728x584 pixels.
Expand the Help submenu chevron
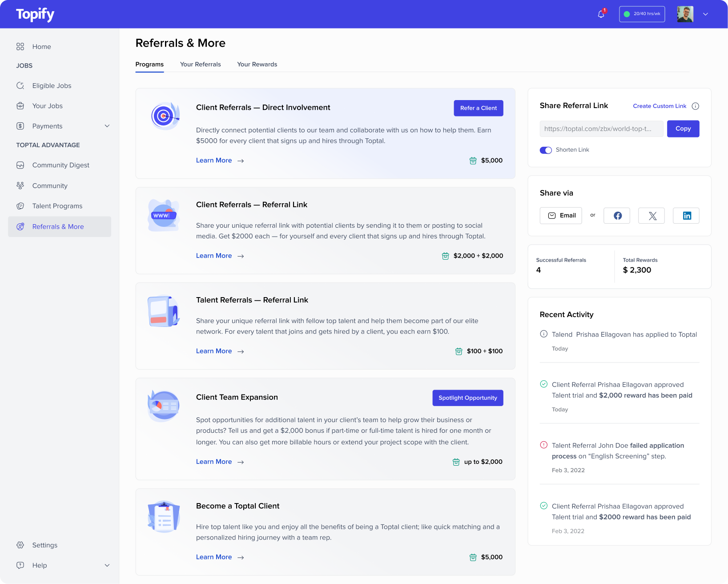click(107, 565)
